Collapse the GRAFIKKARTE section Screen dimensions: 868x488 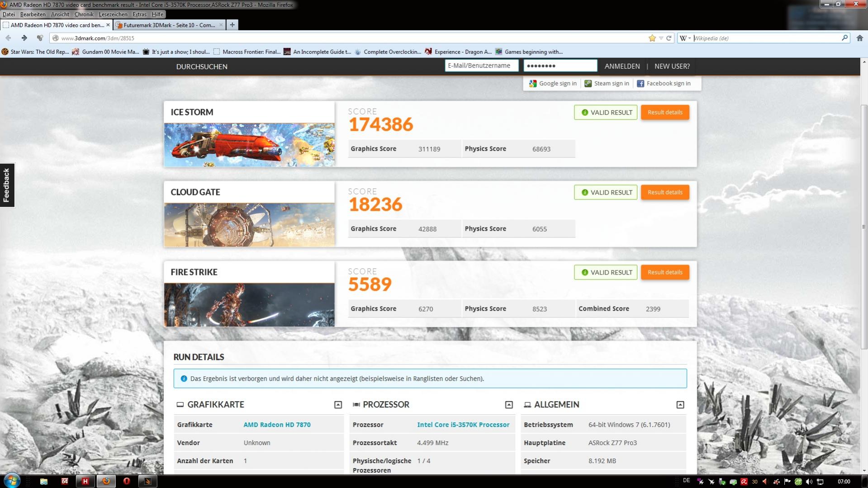pyautogui.click(x=338, y=405)
